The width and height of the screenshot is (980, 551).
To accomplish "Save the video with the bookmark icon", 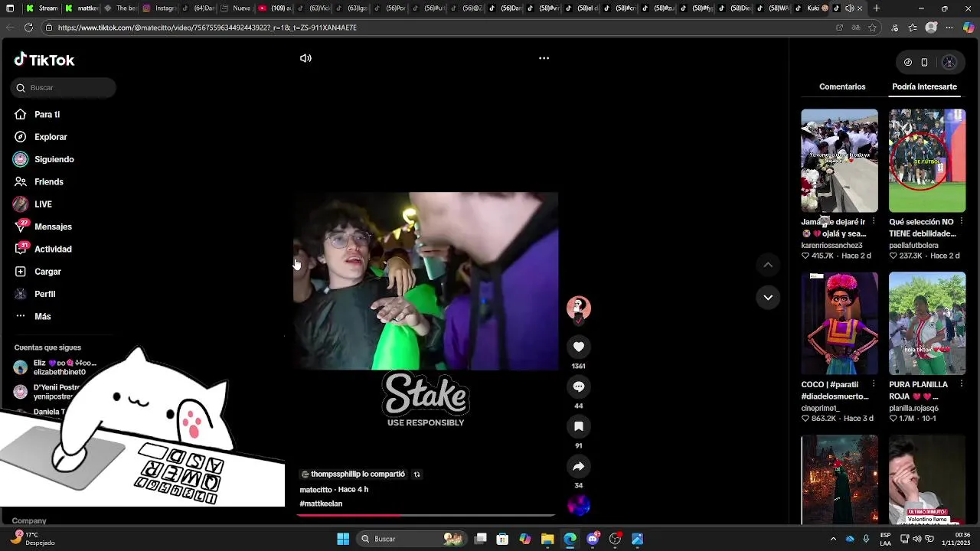I will (579, 426).
